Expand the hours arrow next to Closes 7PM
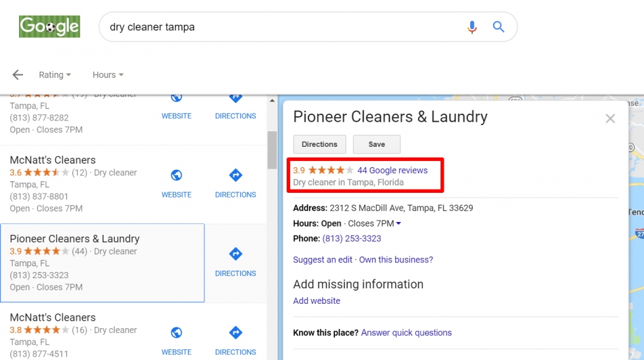This screenshot has height=360, width=644. [398, 223]
